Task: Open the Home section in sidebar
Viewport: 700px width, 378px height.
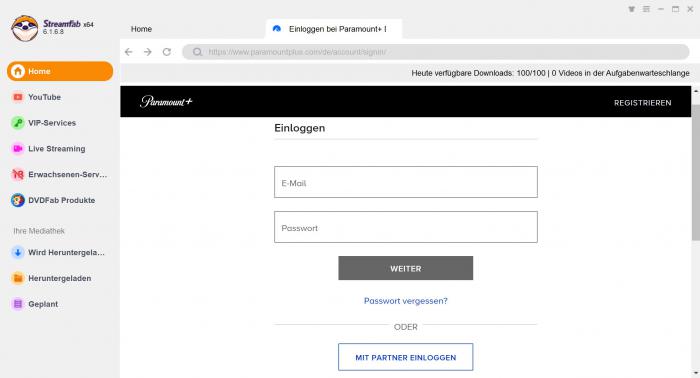Action: [60, 71]
